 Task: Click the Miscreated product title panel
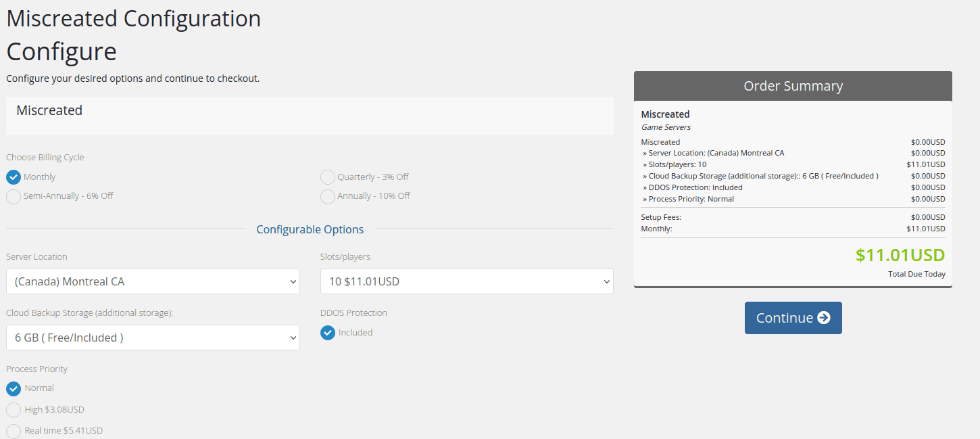[310, 115]
